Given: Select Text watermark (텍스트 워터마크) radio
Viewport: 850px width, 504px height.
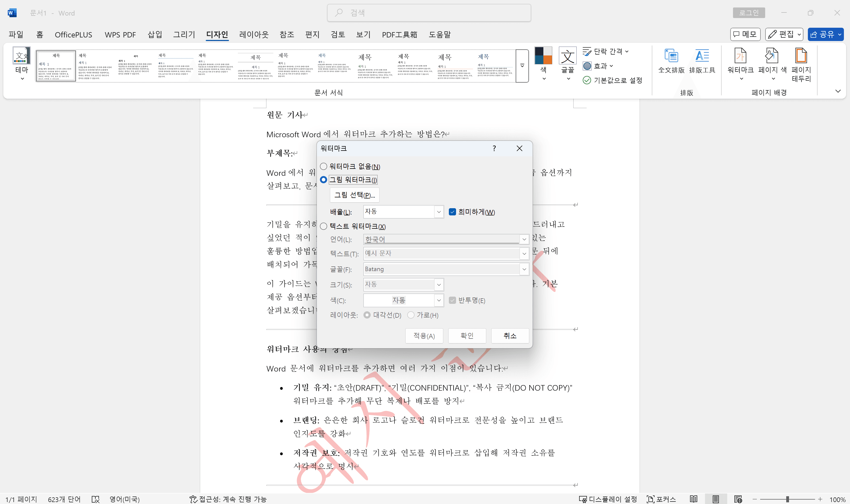Looking at the screenshot, I should point(324,226).
